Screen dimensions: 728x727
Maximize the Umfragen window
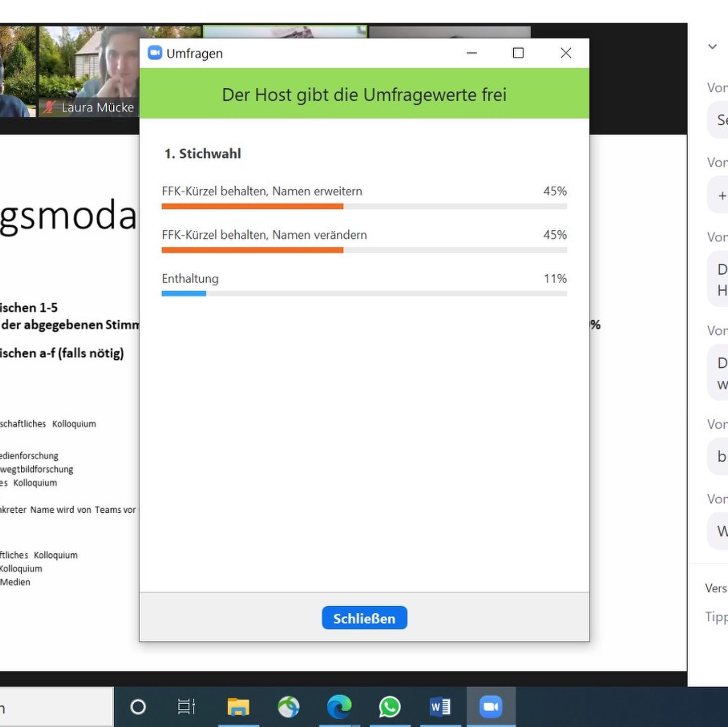coord(518,53)
